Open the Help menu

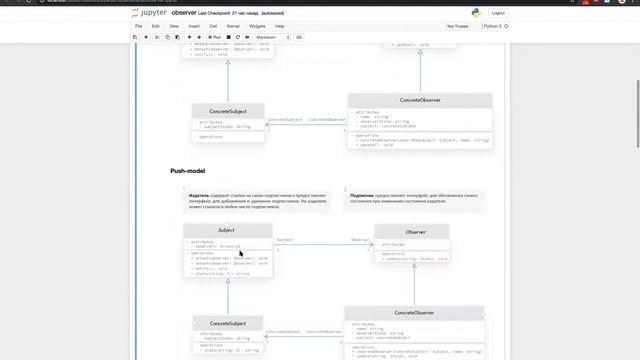tap(280, 26)
